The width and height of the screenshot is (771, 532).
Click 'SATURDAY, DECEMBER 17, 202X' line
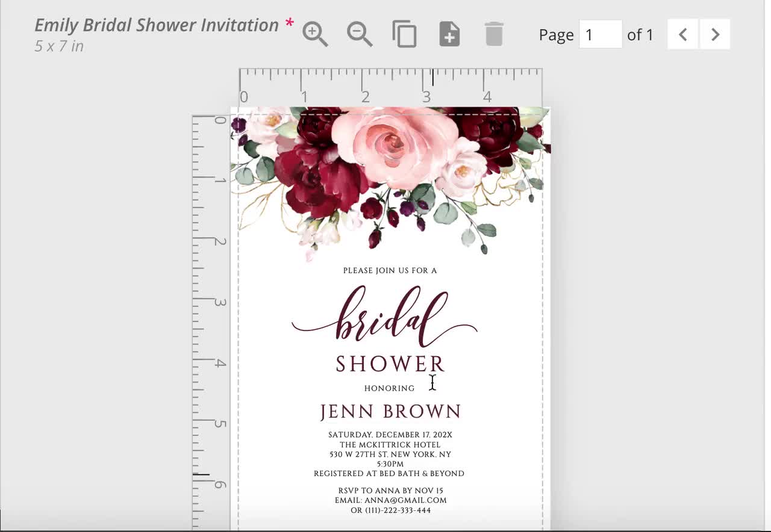click(x=390, y=435)
